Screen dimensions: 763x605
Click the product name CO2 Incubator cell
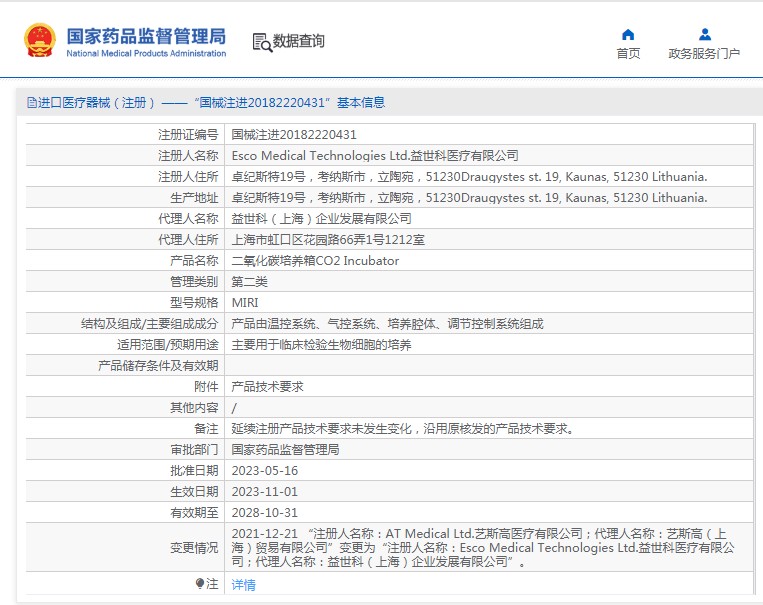pyautogui.click(x=315, y=261)
